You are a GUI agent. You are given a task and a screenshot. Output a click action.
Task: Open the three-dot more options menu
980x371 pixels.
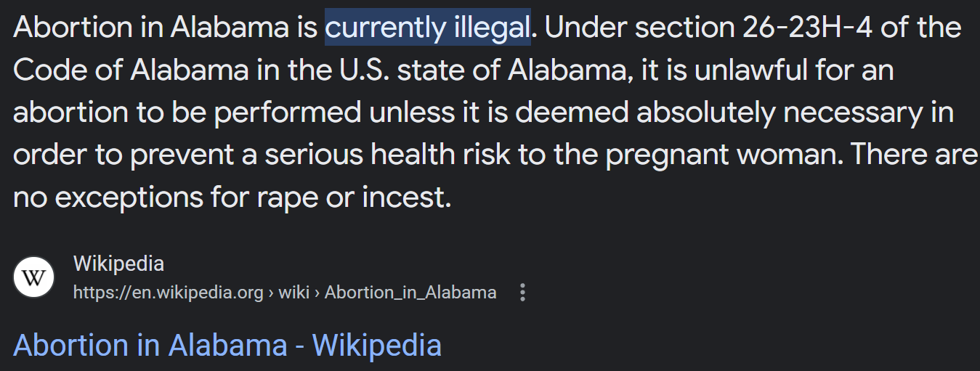[522, 293]
